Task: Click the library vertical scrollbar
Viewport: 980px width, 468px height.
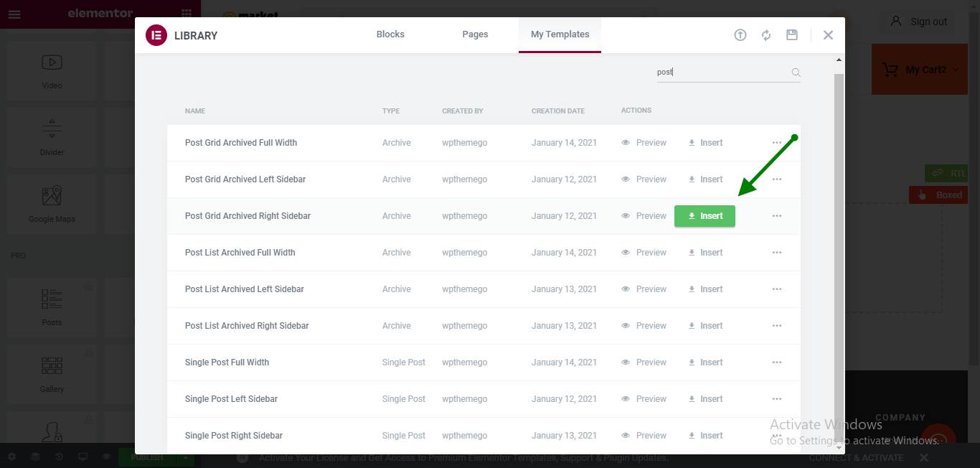Action: [x=839, y=251]
